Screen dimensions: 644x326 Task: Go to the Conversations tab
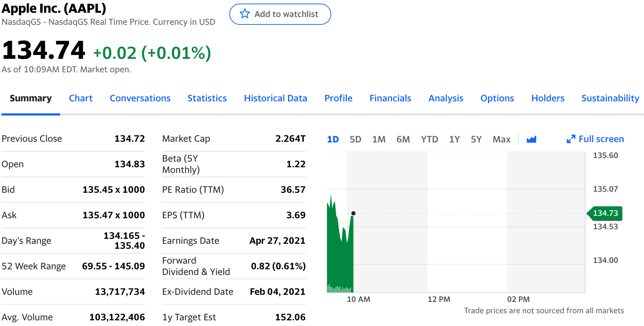coord(140,98)
